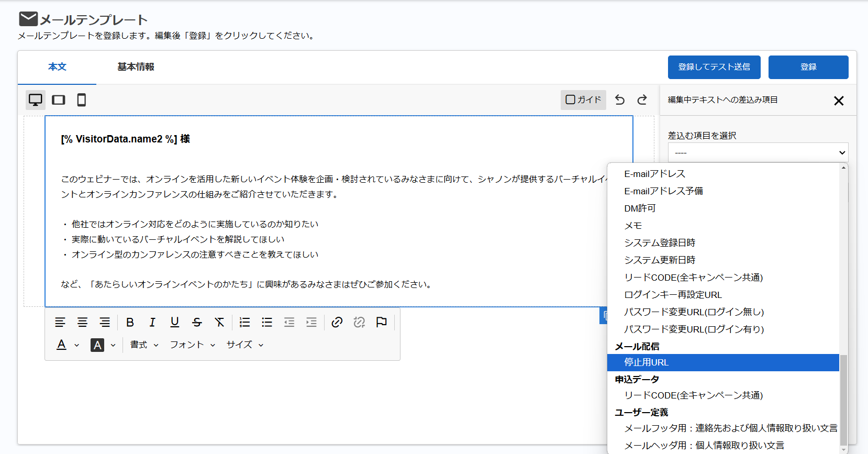Select the DM許可 option
The image size is (868, 454).
[723, 208]
